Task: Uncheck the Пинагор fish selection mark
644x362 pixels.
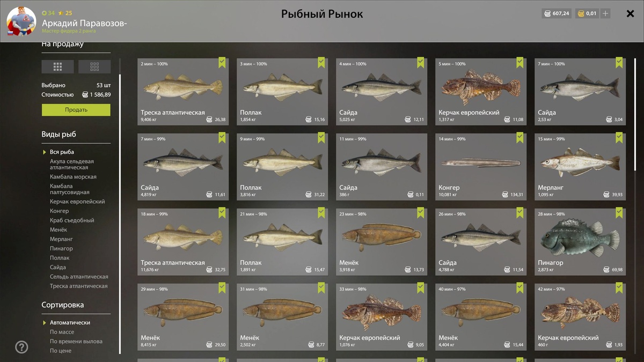Action: click(619, 213)
